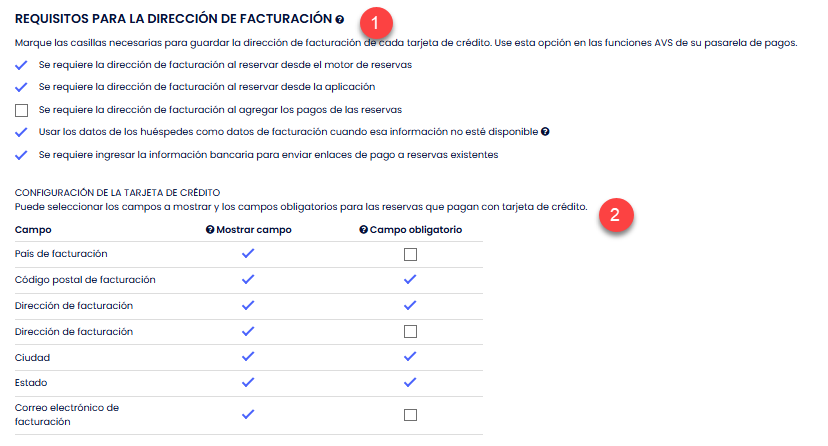Click help icon after huéspedes billing data option

(x=545, y=132)
